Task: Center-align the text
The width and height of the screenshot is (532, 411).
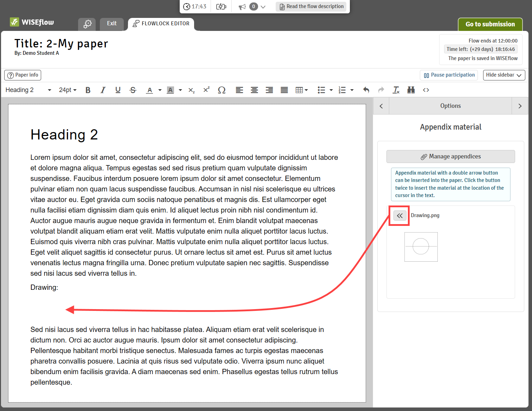Action: point(254,90)
